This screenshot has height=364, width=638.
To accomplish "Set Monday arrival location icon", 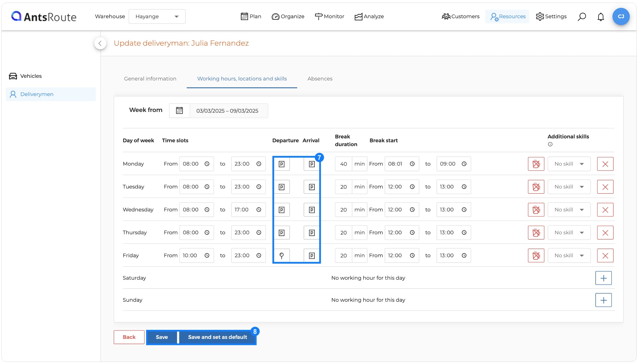I will [312, 164].
